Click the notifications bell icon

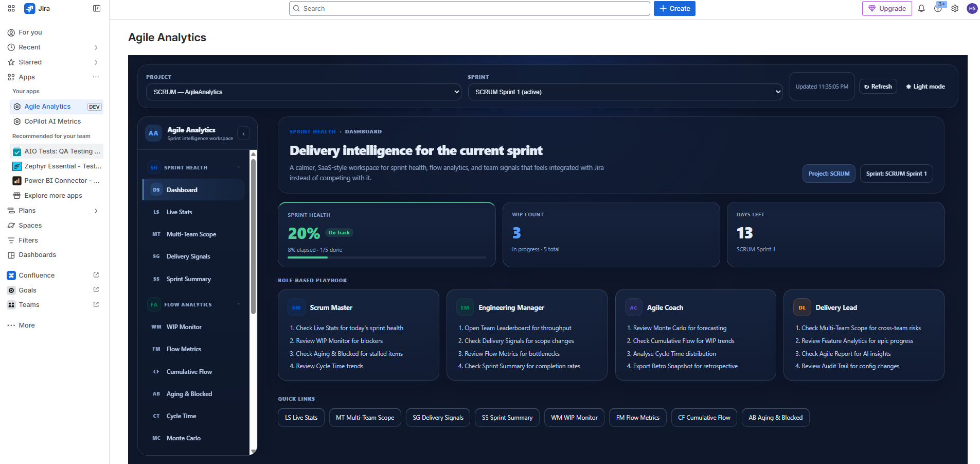(x=921, y=8)
